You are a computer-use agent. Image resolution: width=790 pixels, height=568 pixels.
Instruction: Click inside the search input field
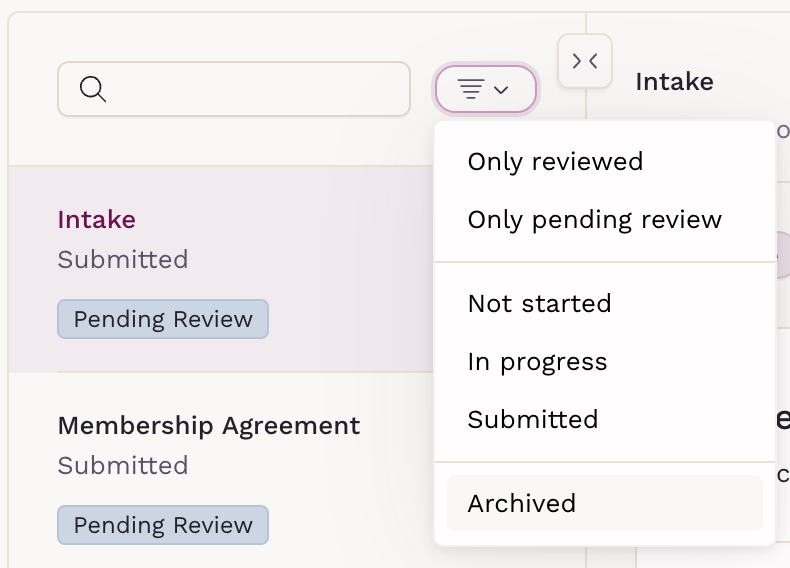coord(234,89)
